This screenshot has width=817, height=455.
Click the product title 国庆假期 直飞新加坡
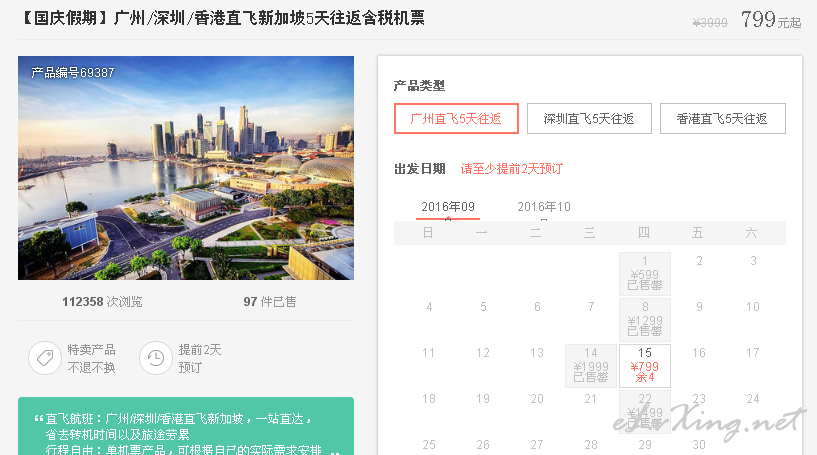click(224, 18)
